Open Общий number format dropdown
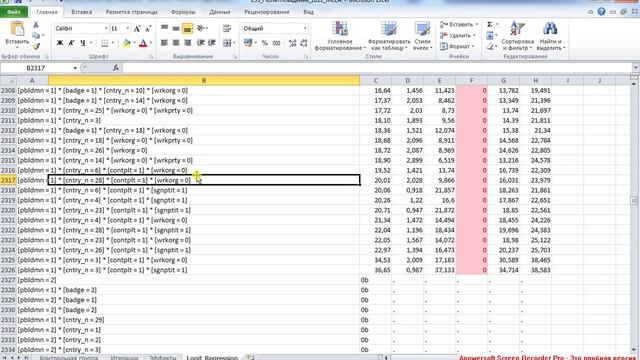This screenshot has height=360, width=640. click(305, 28)
